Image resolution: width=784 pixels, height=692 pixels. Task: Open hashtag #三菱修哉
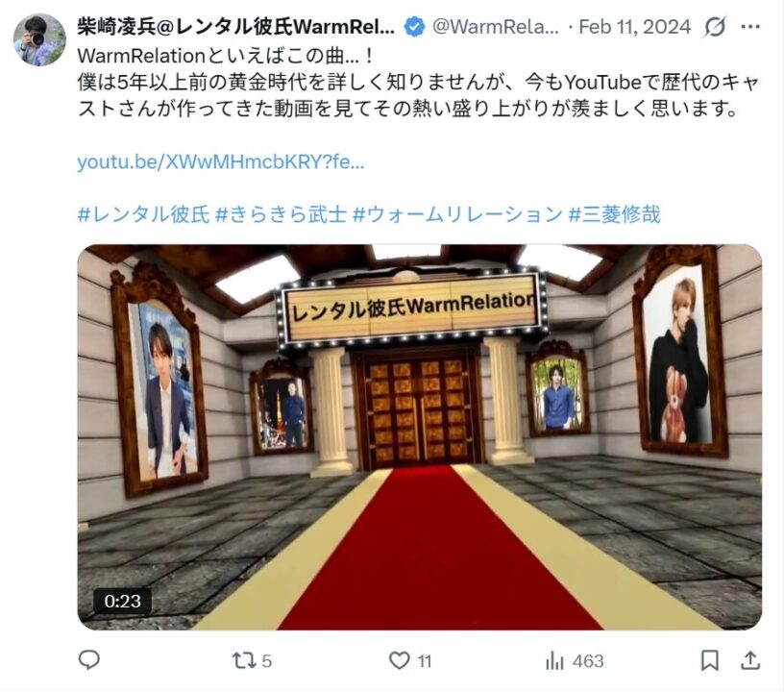click(615, 214)
